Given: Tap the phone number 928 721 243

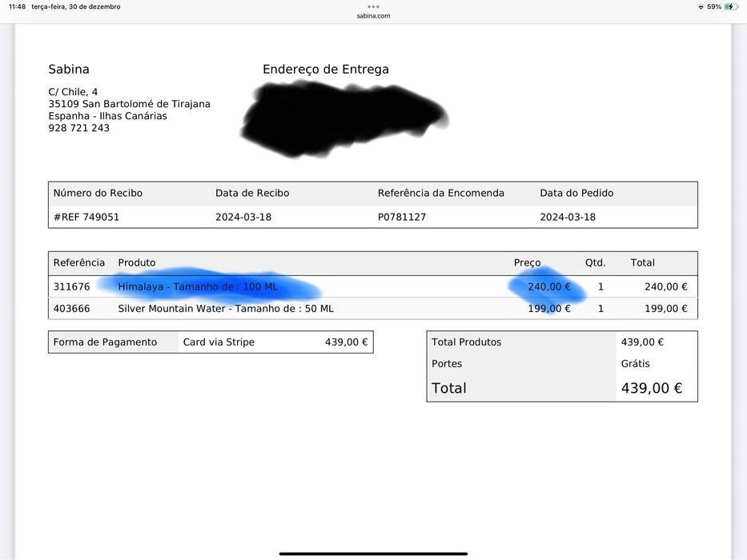Looking at the screenshot, I should (78, 128).
